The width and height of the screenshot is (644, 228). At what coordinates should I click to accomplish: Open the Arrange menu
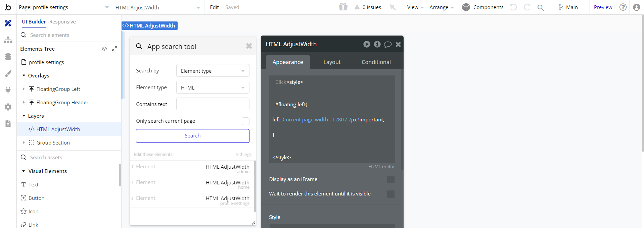(442, 7)
